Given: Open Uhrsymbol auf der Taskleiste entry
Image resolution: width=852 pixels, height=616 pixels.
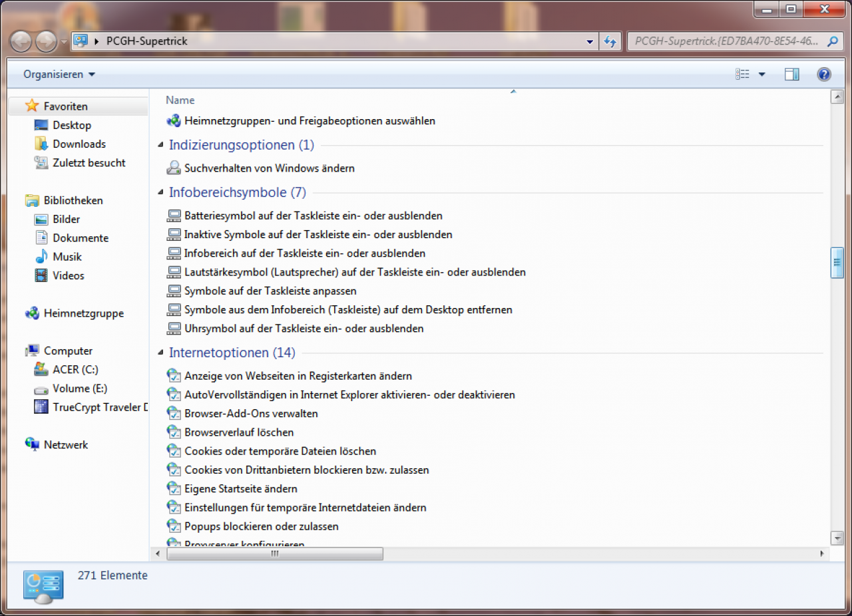Looking at the screenshot, I should (x=304, y=329).
